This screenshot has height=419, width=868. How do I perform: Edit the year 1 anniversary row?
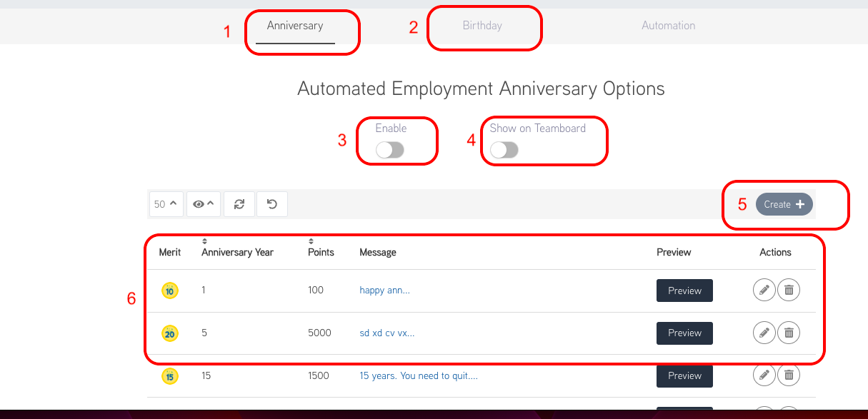[x=764, y=291]
